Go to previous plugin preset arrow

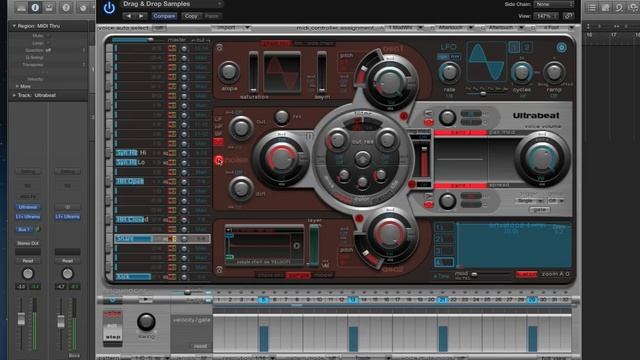pos(129,16)
